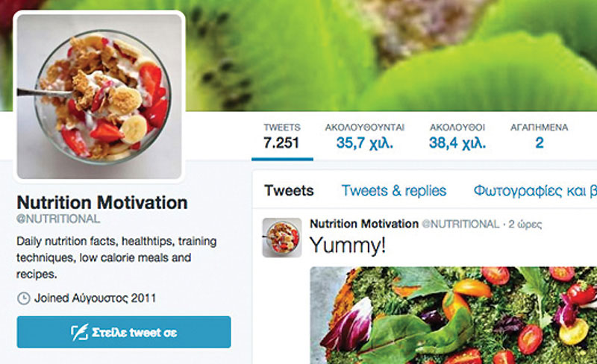Click the small avatar beside Yummy tweet
The height and width of the screenshot is (364, 597).
(x=282, y=238)
